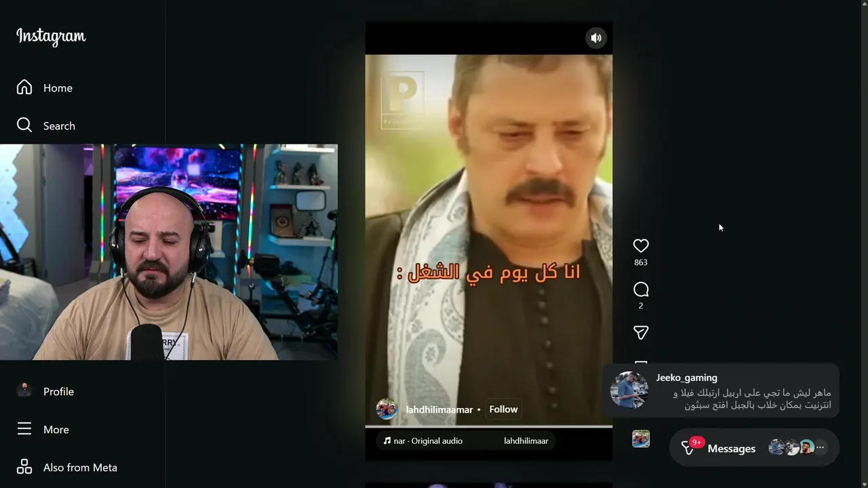
Task: Select Search text in sidebar
Action: click(59, 126)
